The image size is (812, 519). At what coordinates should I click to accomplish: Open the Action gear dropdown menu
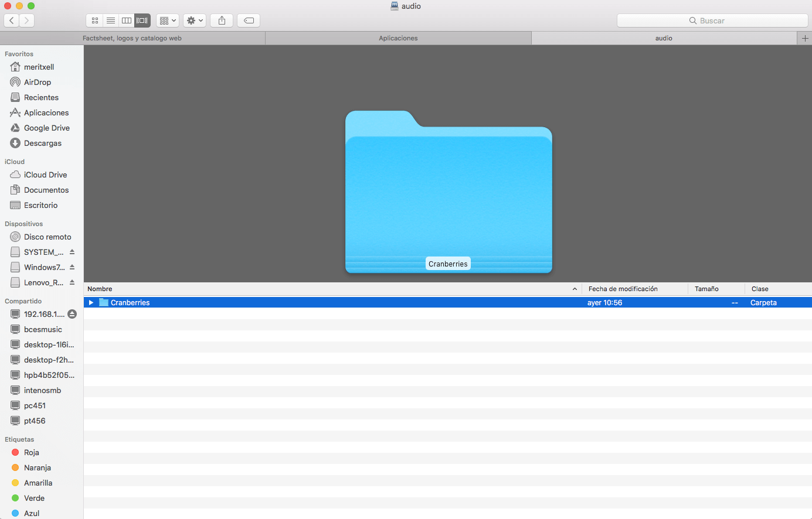coord(195,21)
